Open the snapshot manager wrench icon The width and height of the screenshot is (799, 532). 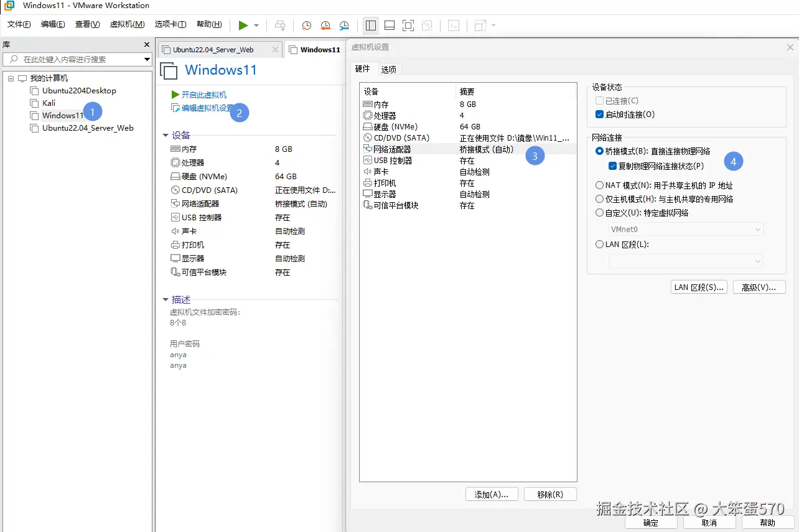(x=344, y=26)
